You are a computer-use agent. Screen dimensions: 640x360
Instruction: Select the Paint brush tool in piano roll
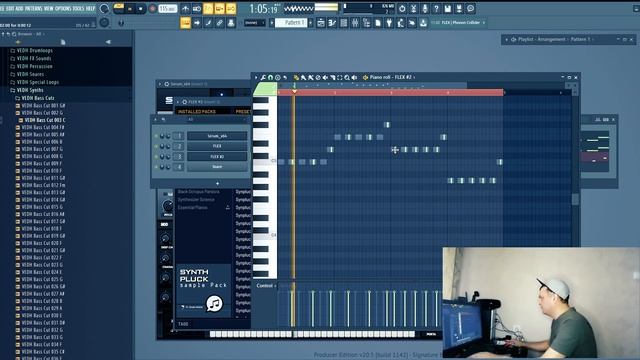(303, 77)
